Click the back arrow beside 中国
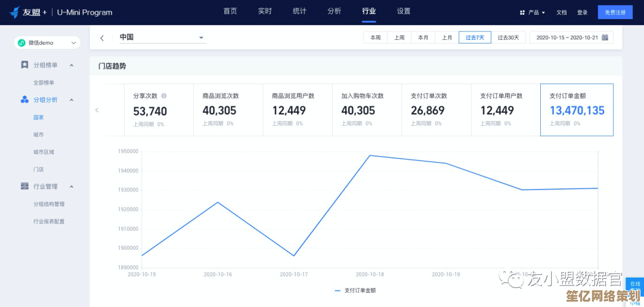The width and height of the screenshot is (644, 307). coord(102,38)
